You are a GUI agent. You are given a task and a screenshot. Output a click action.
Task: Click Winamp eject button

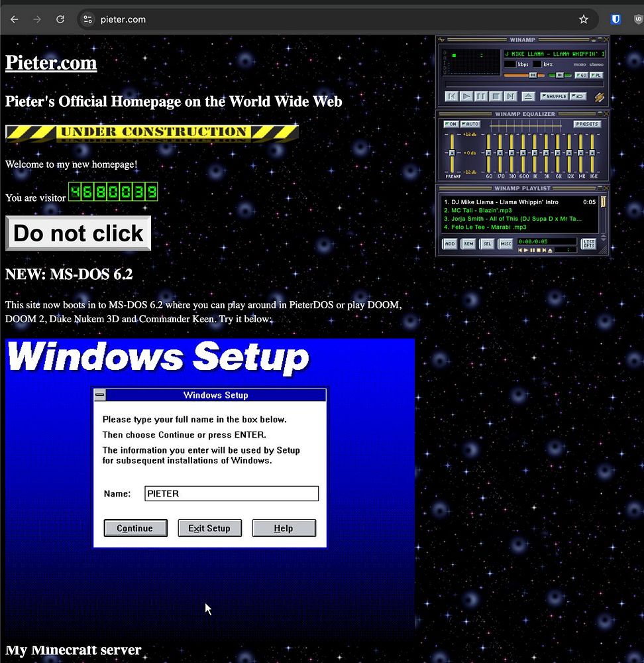(x=528, y=96)
